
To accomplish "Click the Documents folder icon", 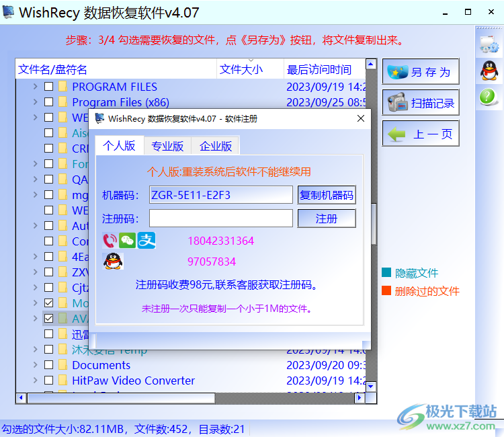I will (63, 365).
